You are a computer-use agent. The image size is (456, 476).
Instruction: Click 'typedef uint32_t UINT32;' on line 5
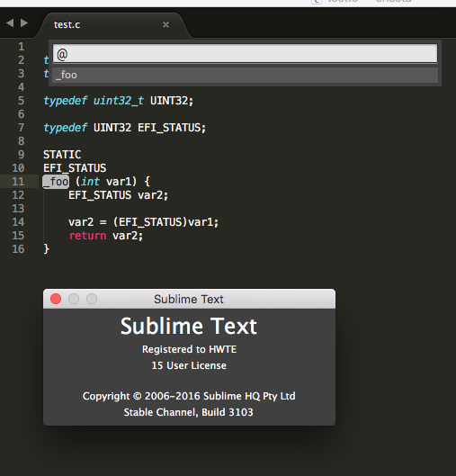click(x=119, y=101)
